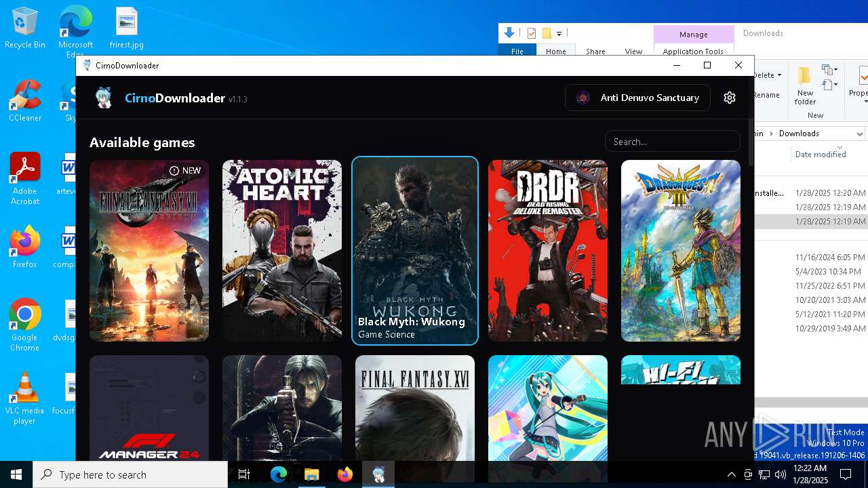Expand the Easy access dropdown in Explorer ribbon

(x=829, y=85)
